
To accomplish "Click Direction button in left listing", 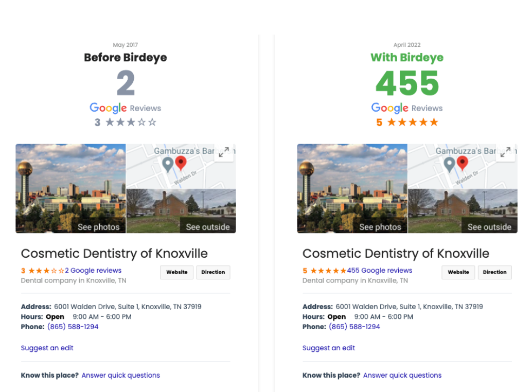I will coord(213,272).
